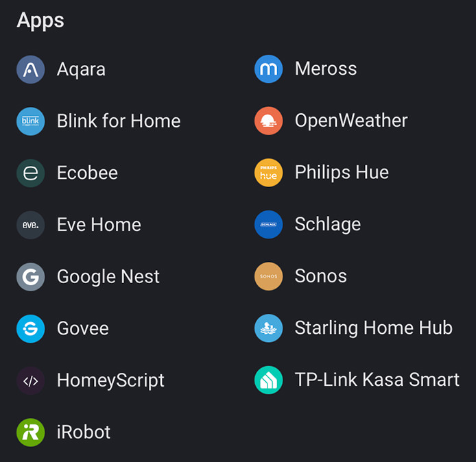
Task: Select the Ecobee app icon
Action: click(30, 173)
